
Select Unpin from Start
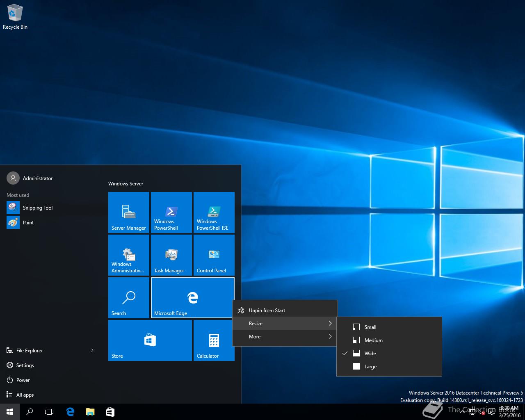(285, 310)
